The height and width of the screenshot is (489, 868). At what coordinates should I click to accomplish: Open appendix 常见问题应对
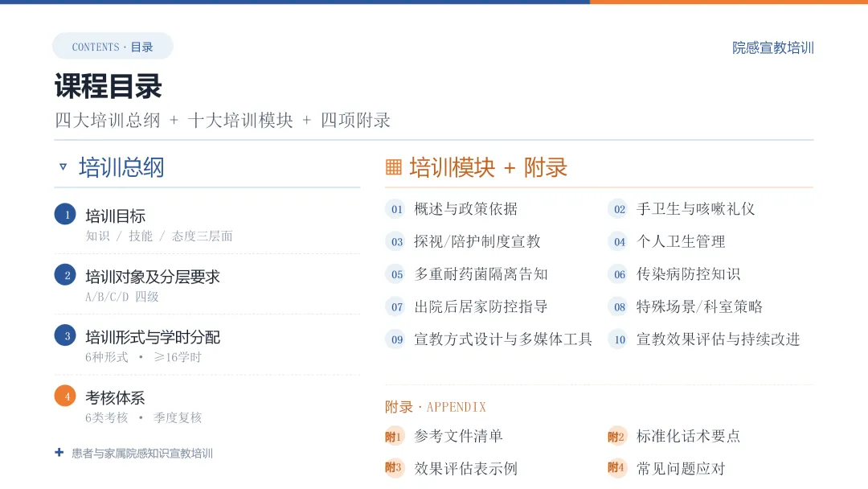tap(681, 469)
